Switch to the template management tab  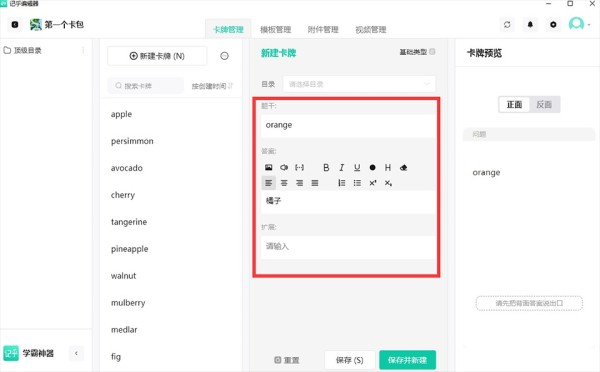(276, 29)
